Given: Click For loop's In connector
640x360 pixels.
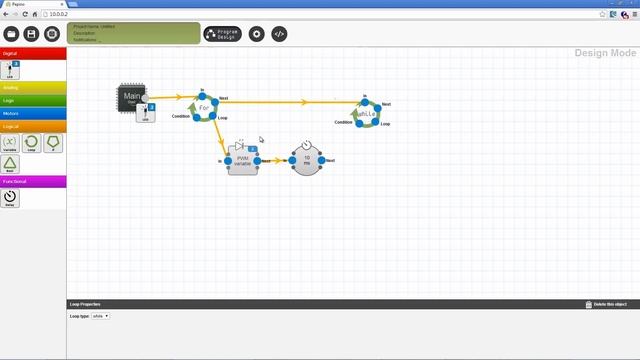Looking at the screenshot, I should coord(202,97).
